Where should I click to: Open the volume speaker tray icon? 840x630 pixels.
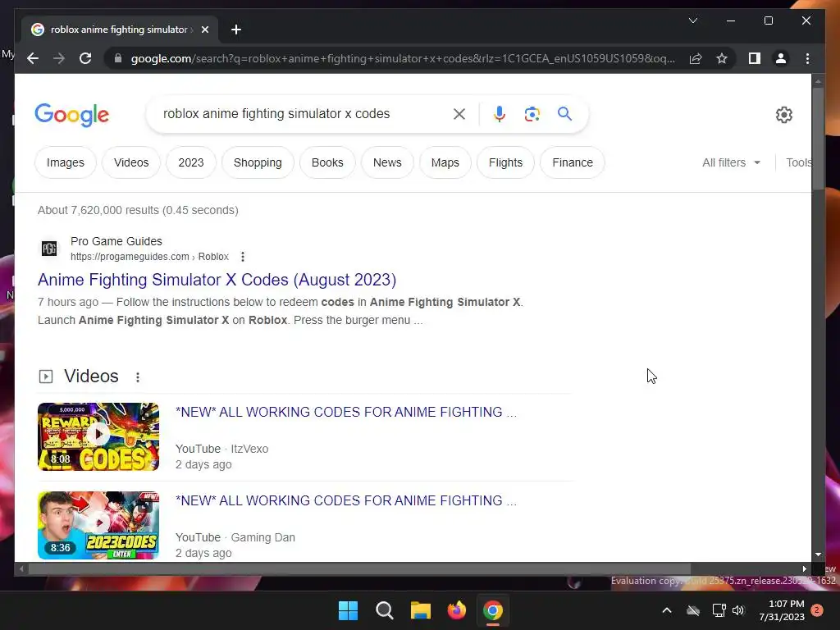[738, 610]
